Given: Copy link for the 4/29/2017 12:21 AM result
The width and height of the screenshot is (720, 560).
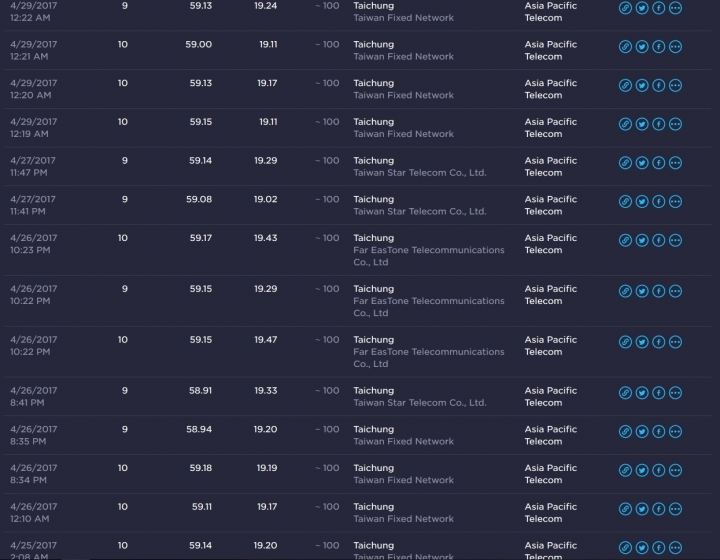Looking at the screenshot, I should 625,47.
